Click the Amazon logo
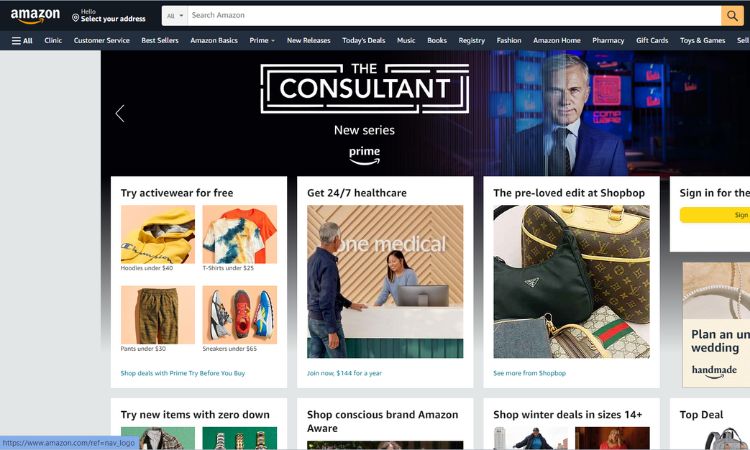 35,16
